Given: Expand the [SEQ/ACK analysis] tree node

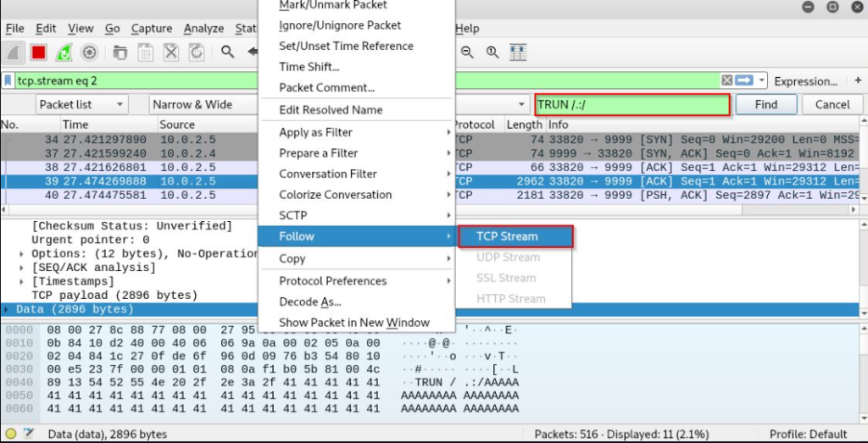Looking at the screenshot, I should coord(22,268).
